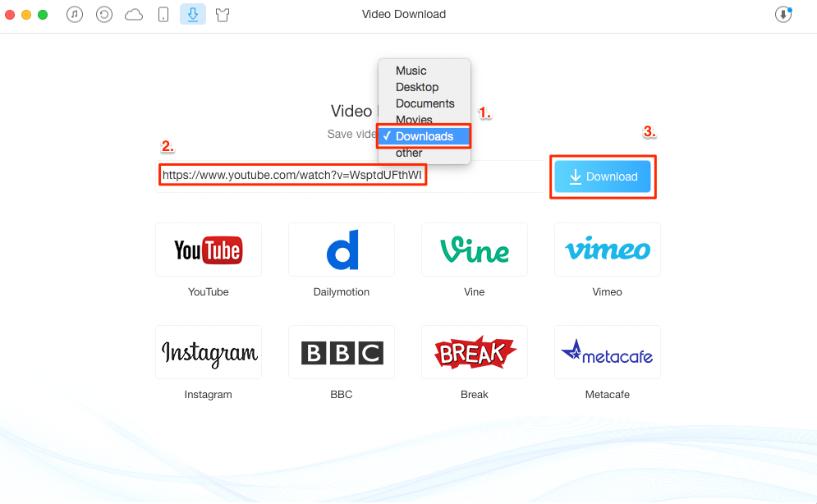This screenshot has width=817, height=504.
Task: Click the Vine logo tile
Action: click(x=474, y=250)
